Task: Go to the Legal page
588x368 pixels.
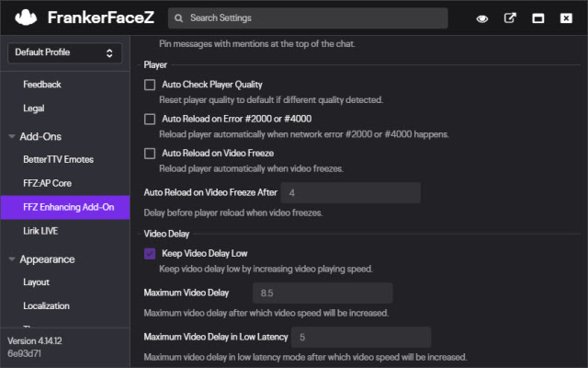Action: tap(34, 108)
